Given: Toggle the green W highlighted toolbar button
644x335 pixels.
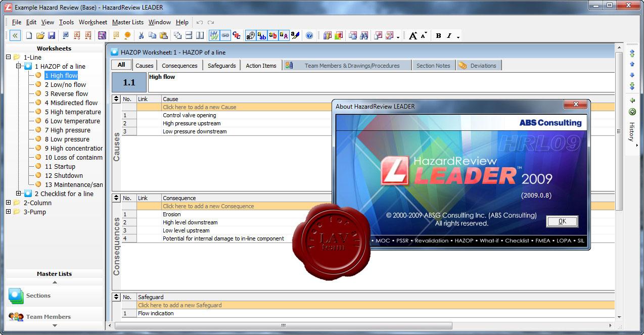Looking at the screenshot, I should [214, 35].
